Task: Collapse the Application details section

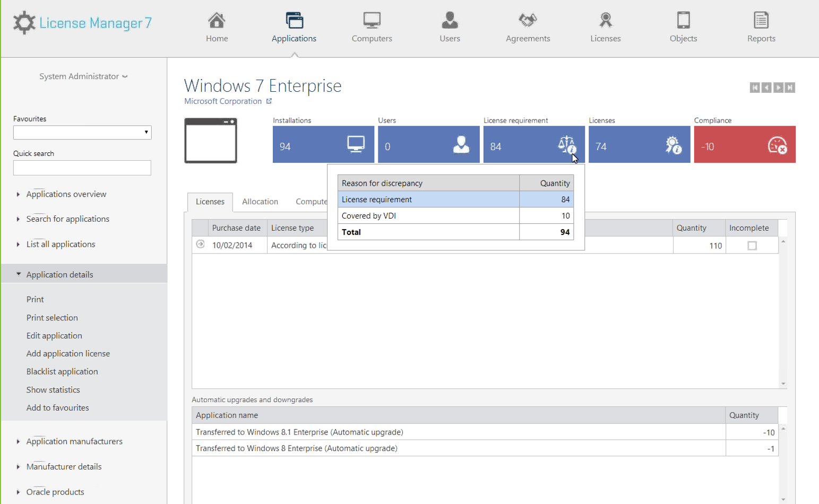Action: tap(59, 274)
